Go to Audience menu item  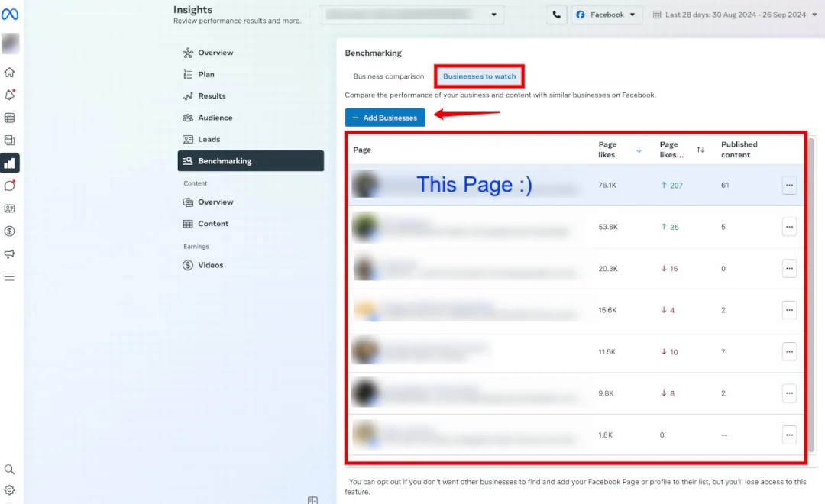click(251, 118)
